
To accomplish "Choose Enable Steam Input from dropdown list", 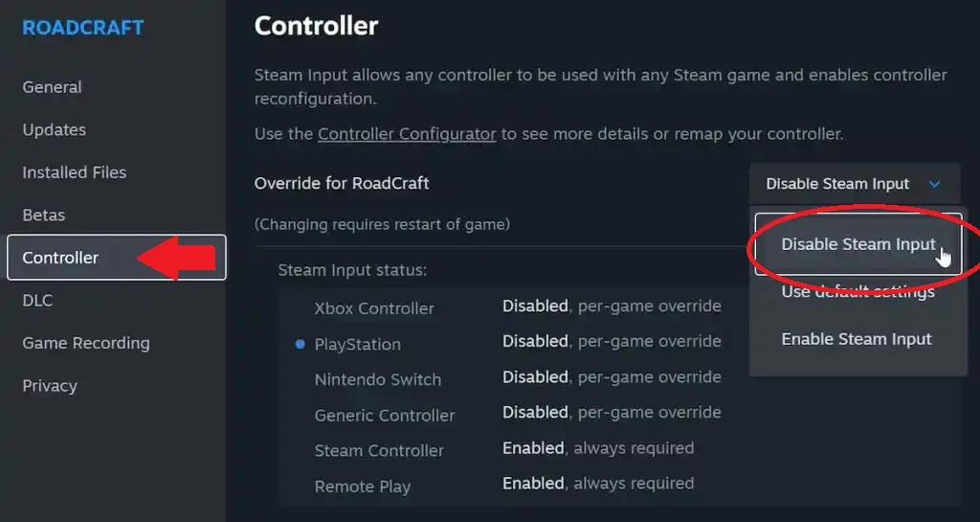I will [x=857, y=339].
